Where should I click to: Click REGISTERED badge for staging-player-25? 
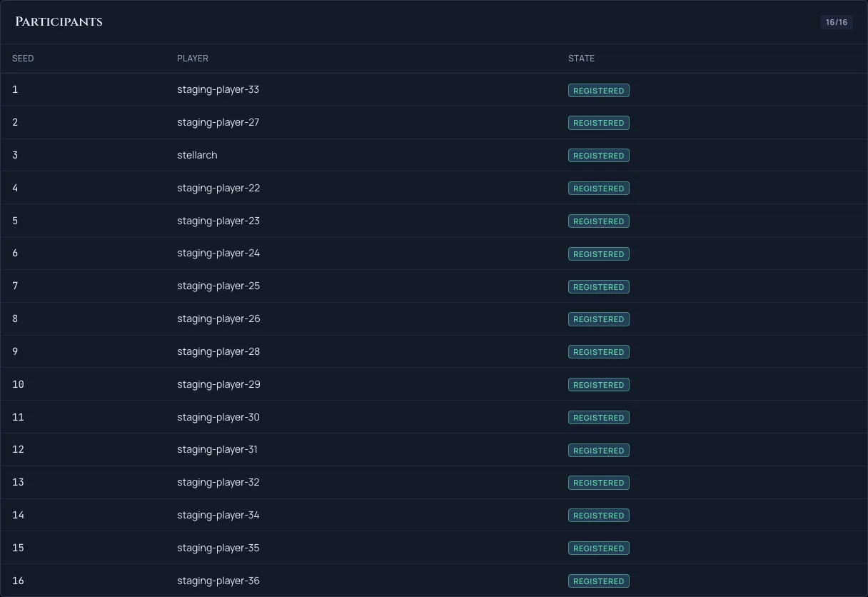pyautogui.click(x=599, y=287)
